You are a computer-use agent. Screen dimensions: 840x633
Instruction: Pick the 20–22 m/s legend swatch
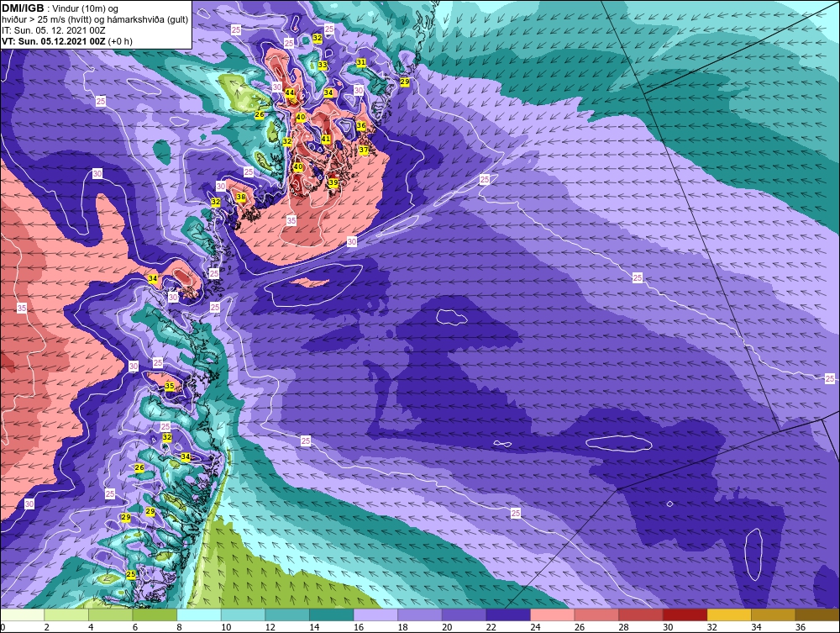465,615
